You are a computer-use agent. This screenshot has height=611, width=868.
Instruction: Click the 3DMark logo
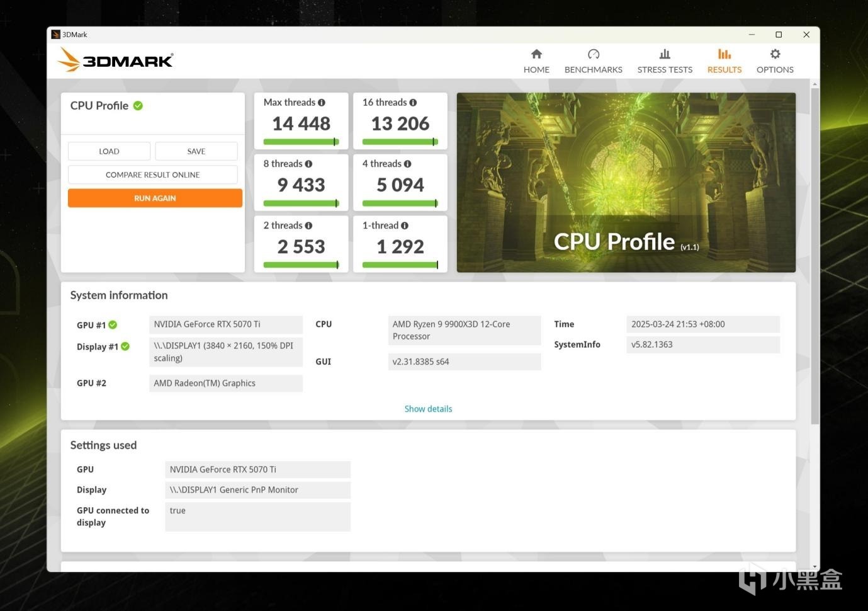[115, 60]
